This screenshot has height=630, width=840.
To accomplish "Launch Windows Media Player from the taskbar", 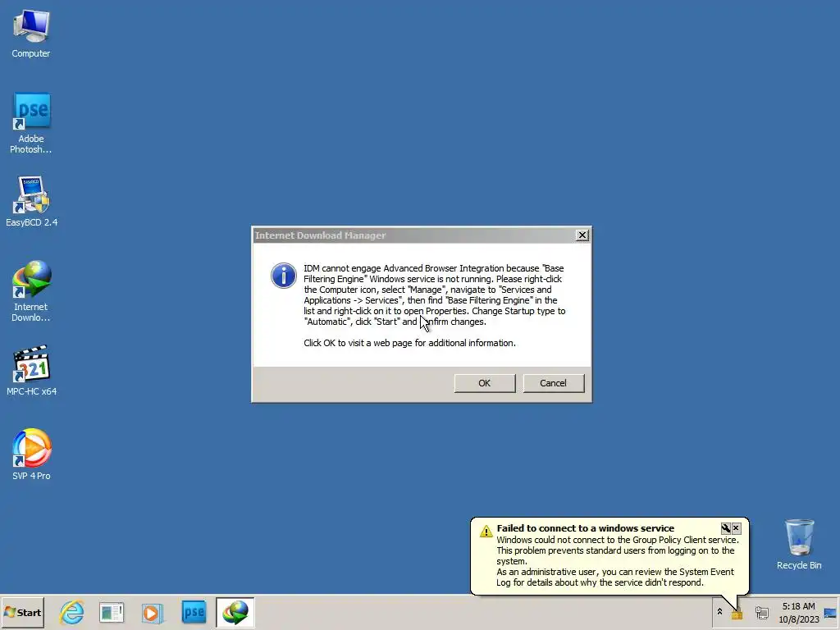I will pos(152,612).
